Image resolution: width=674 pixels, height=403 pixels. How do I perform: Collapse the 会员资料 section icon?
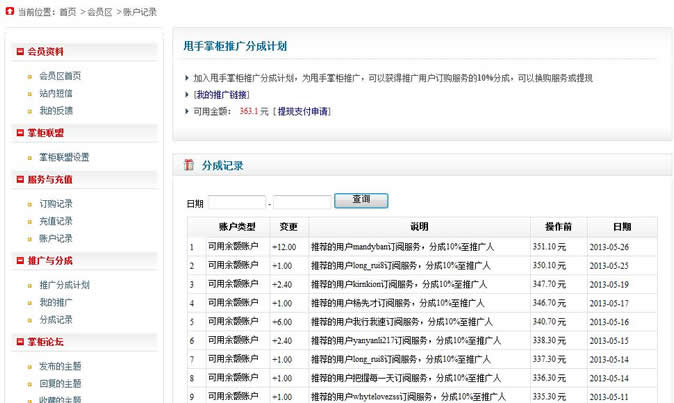tap(20, 52)
